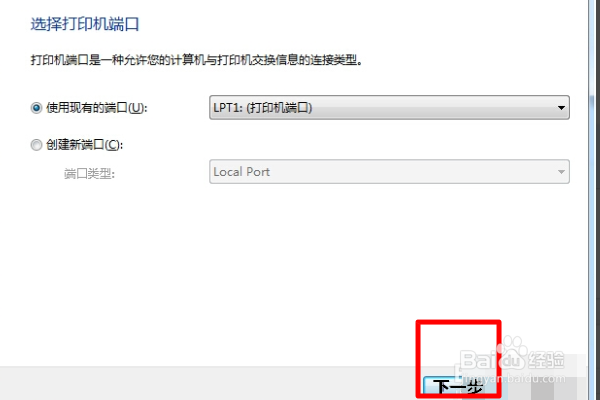Click the LPT1: (打印机端口) combo box text
This screenshot has width=600, height=400.
(263, 108)
